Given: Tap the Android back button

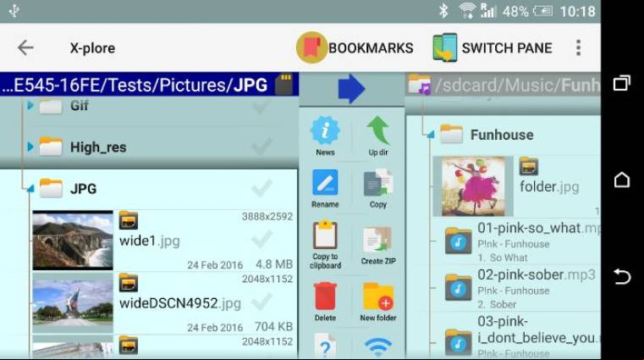Looking at the screenshot, I should click(622, 277).
